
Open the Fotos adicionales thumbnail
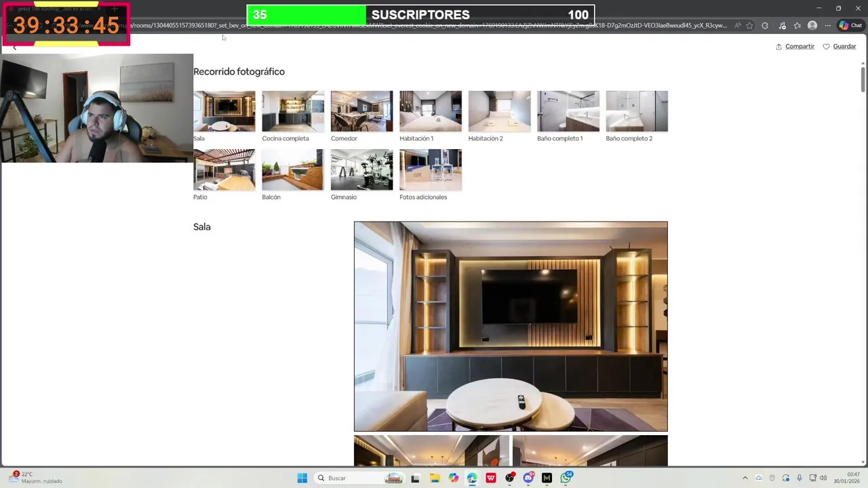click(431, 169)
